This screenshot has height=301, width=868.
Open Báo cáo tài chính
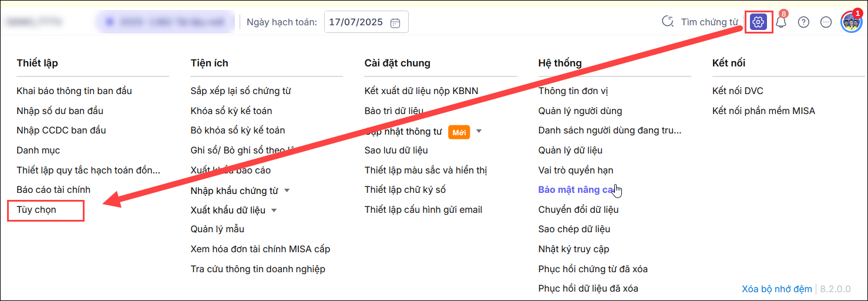[53, 190]
